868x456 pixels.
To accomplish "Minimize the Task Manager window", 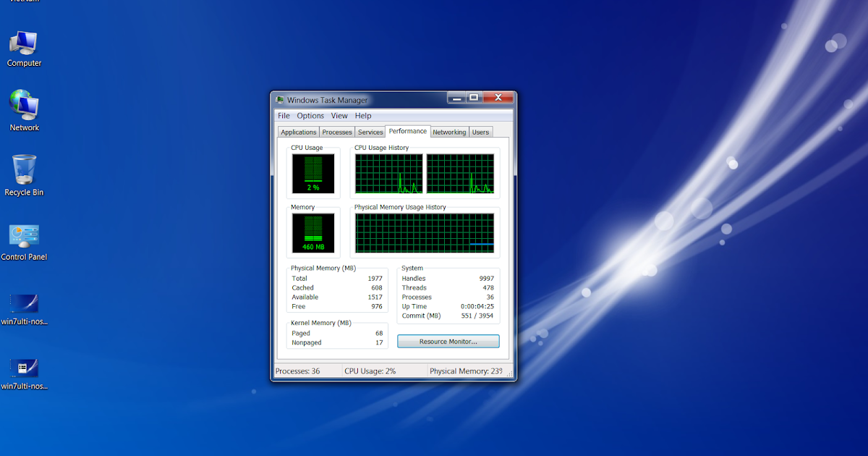I will 456,97.
